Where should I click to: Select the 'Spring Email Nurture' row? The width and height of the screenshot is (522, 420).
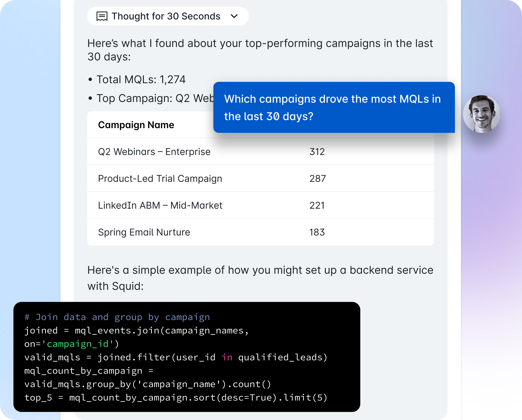coord(144,232)
